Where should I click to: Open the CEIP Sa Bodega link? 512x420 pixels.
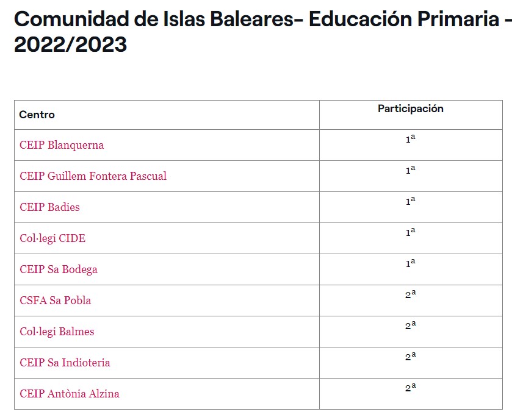point(59,269)
